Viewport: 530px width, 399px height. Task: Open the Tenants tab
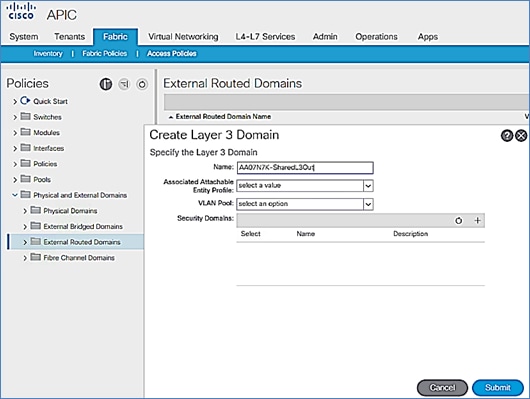(x=70, y=37)
